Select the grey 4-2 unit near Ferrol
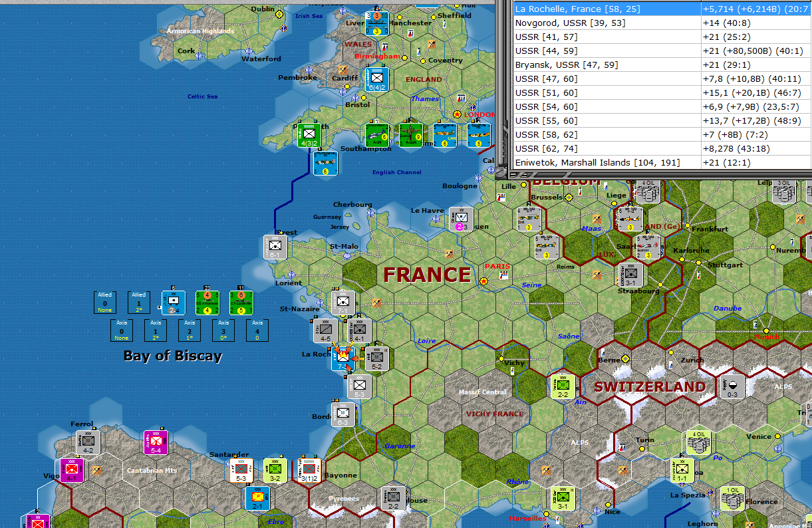812x528 pixels. pyautogui.click(x=88, y=443)
